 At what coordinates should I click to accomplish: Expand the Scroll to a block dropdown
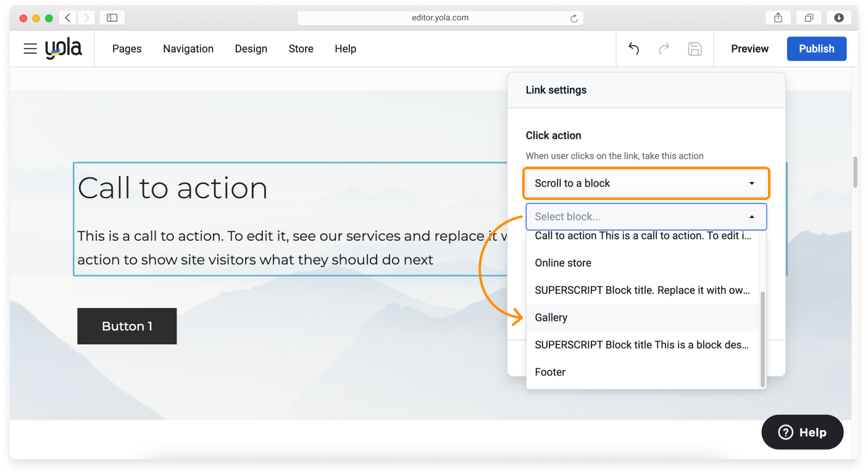(x=645, y=183)
